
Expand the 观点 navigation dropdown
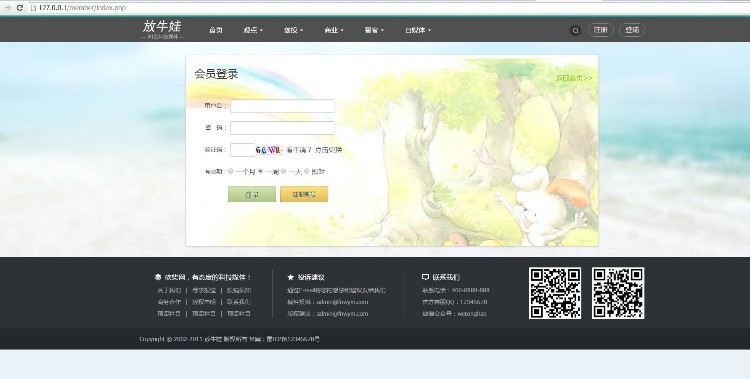click(x=253, y=30)
